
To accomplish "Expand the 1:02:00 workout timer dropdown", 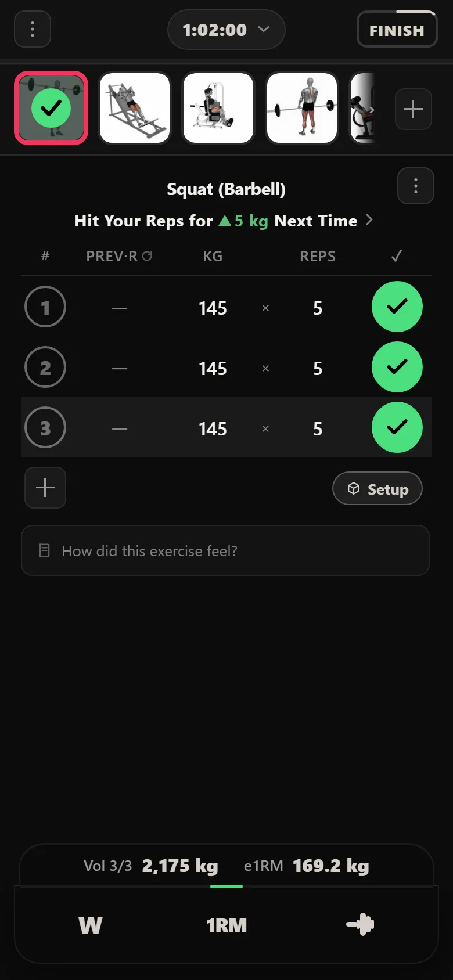I will tap(227, 30).
